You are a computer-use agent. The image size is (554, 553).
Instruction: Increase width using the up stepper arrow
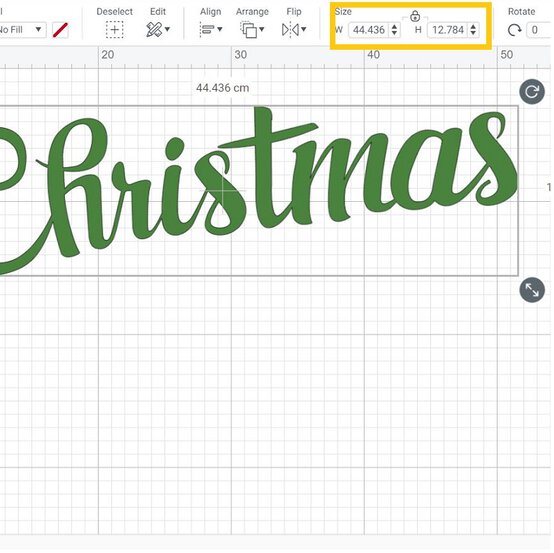(395, 27)
